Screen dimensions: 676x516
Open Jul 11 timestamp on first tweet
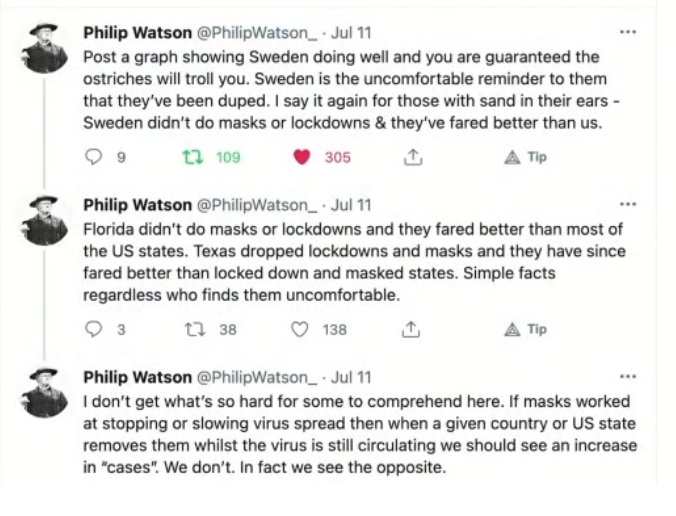pyautogui.click(x=350, y=33)
